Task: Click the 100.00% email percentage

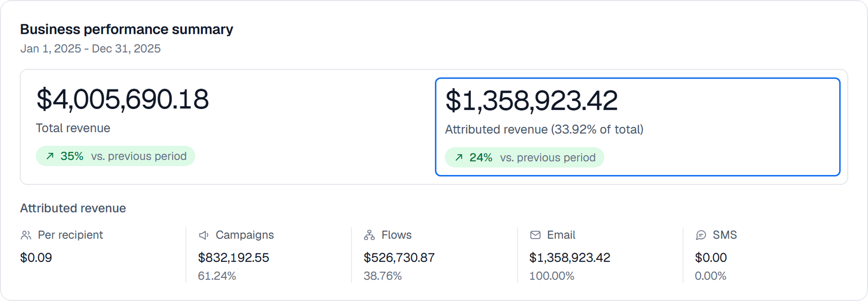Action: (x=552, y=276)
